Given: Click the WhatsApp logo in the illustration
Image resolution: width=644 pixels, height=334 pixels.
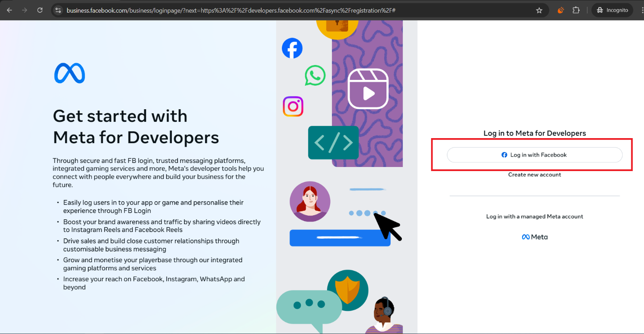Looking at the screenshot, I should 315,75.
